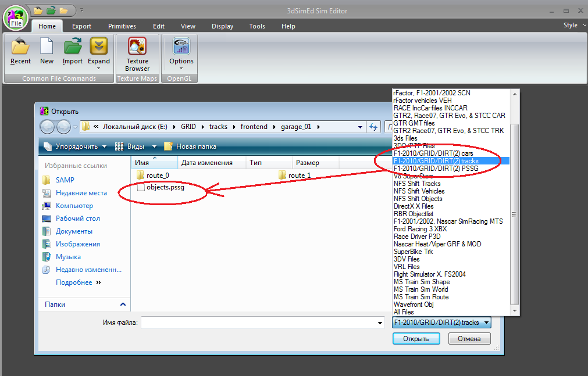Open Недавно измененные favorite link
Image resolution: width=588 pixels, height=376 pixels.
pyautogui.click(x=88, y=270)
